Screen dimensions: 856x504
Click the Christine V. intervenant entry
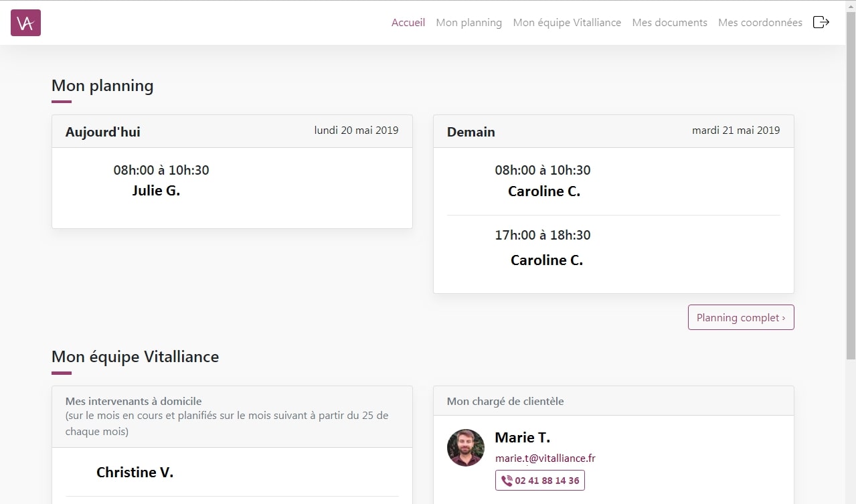(134, 472)
